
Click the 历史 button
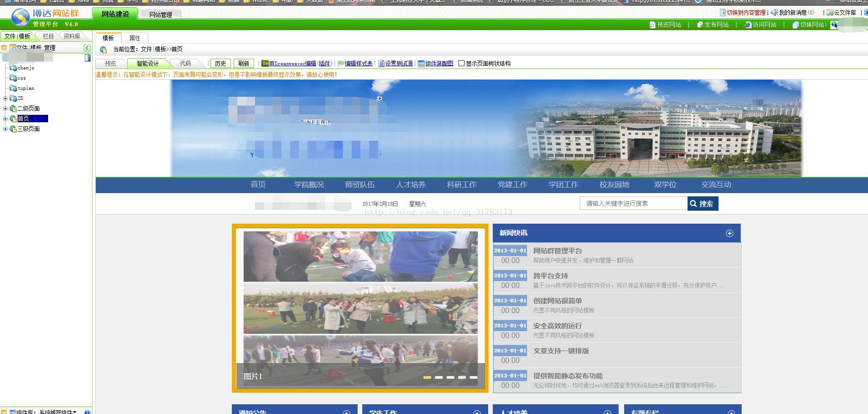220,63
